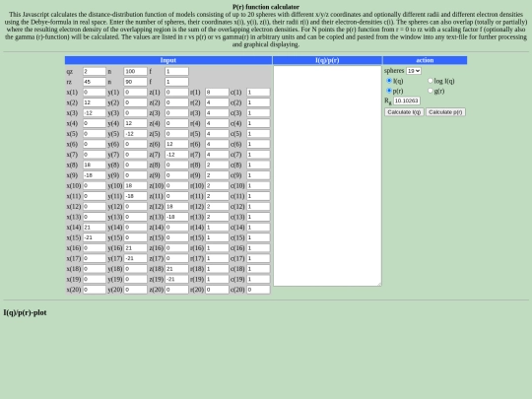Viewport: 532px width, 399px height.
Task: Click the y(17) coordinate field
Action: pyautogui.click(x=135, y=258)
